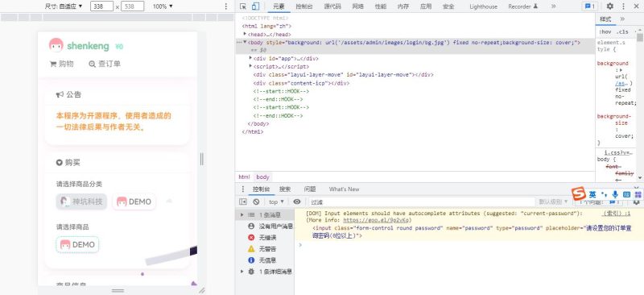Select the drawer 控制台 tab
The height and width of the screenshot is (295, 644).
[x=261, y=189]
